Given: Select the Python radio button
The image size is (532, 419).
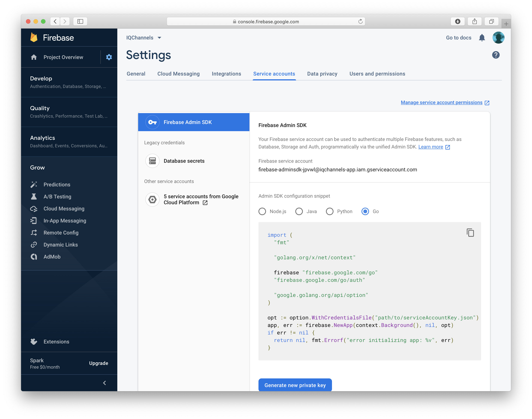Looking at the screenshot, I should tap(330, 211).
